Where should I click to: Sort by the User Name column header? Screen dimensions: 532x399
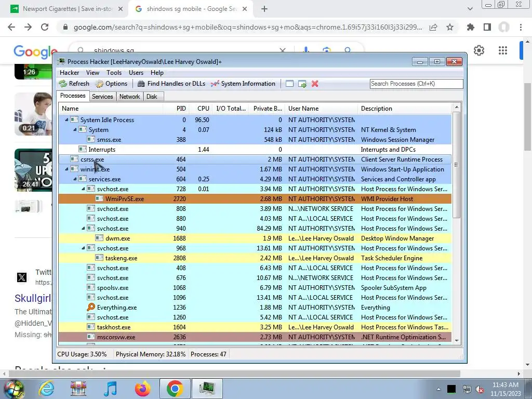[321, 109]
